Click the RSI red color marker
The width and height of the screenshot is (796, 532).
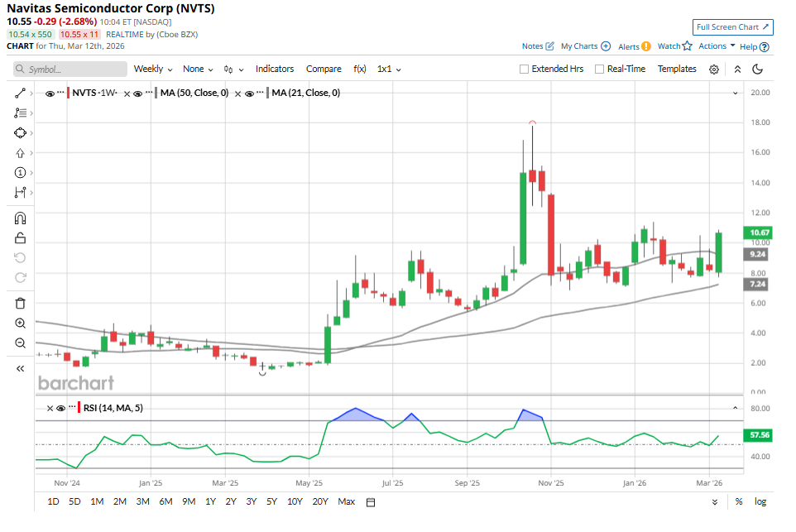pos(79,408)
